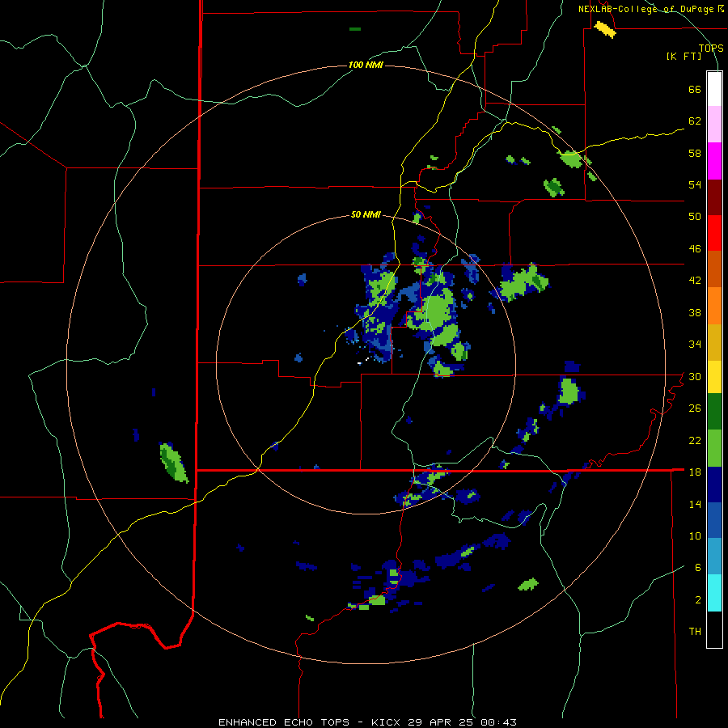Image resolution: width=728 pixels, height=728 pixels.
Task: Click the dark red legend swatch
Action: (714, 197)
